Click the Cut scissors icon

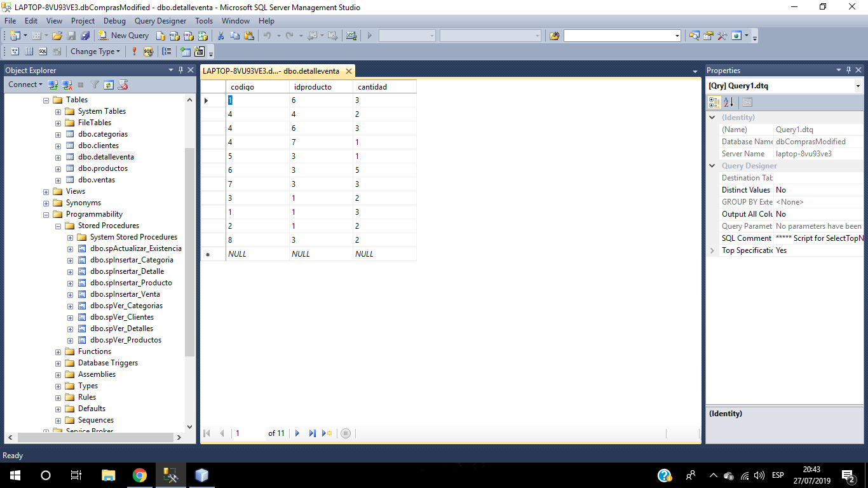click(x=220, y=36)
